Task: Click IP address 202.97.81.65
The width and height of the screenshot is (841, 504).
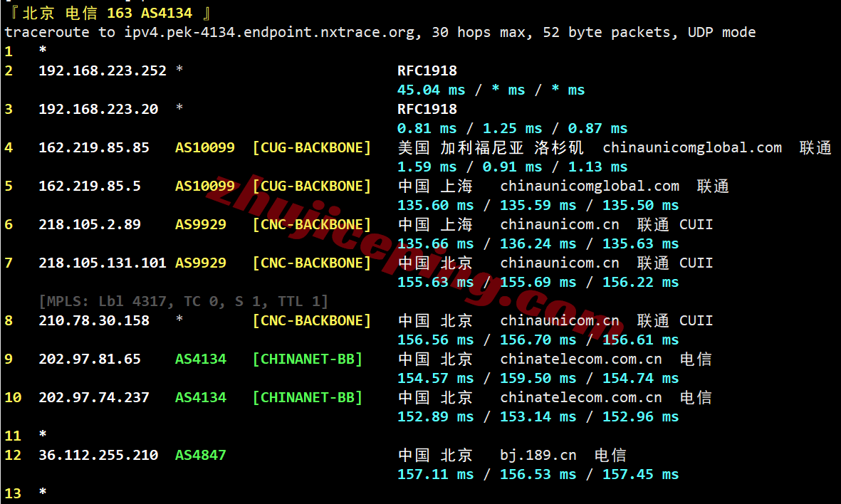Action: (x=90, y=359)
